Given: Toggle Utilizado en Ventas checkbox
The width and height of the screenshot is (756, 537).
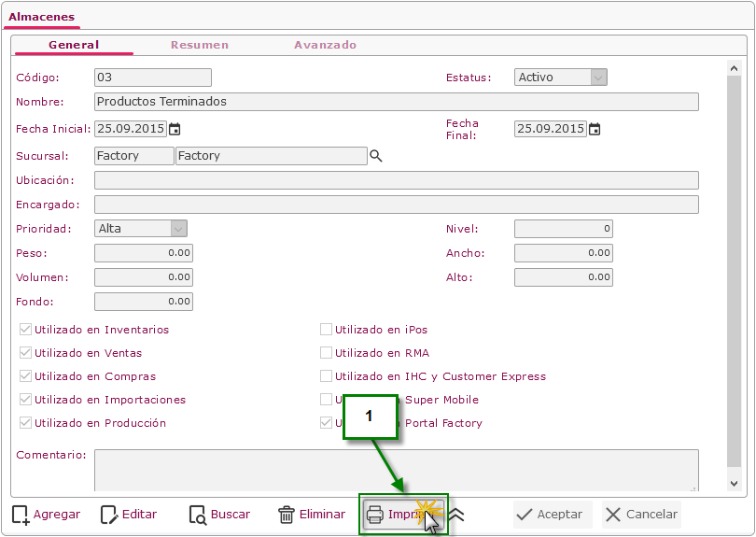Looking at the screenshot, I should coord(25,353).
